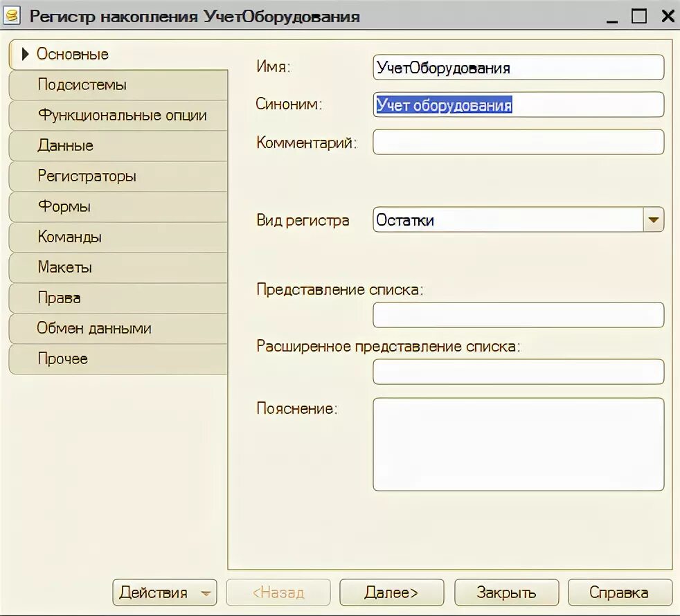
Task: Focus the Расширенное представление списка field
Action: [518, 372]
